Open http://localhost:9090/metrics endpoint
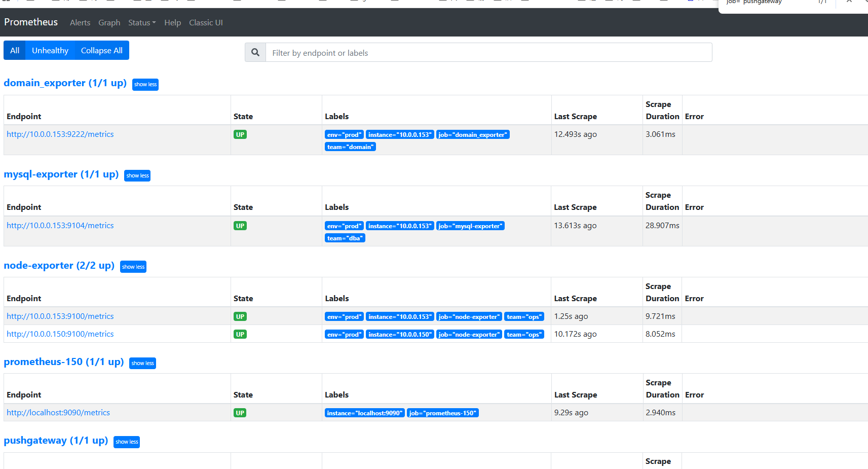Viewport: 868px width, 469px height. point(58,412)
